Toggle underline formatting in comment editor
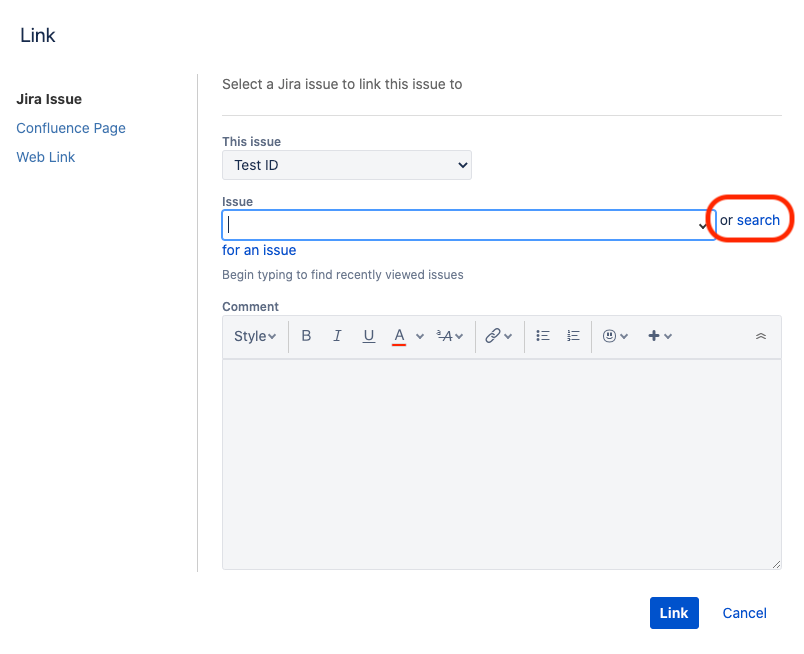Image resolution: width=804 pixels, height=654 pixels. [x=369, y=336]
